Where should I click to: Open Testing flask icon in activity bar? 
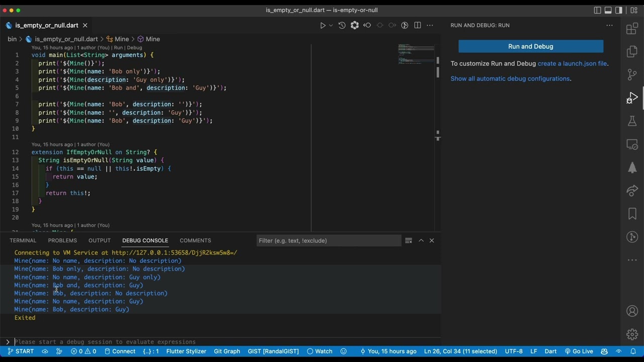tap(632, 121)
